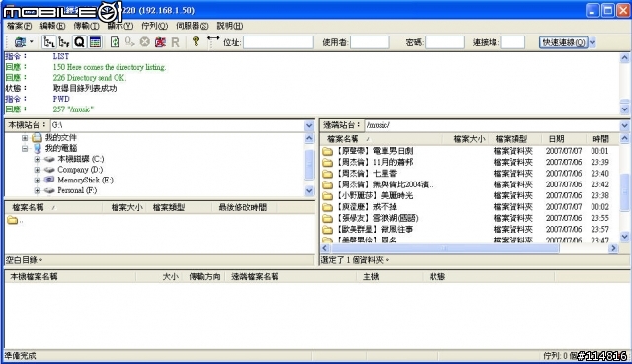Toggle the local directory tree view
632x364 pixels.
[49, 42]
